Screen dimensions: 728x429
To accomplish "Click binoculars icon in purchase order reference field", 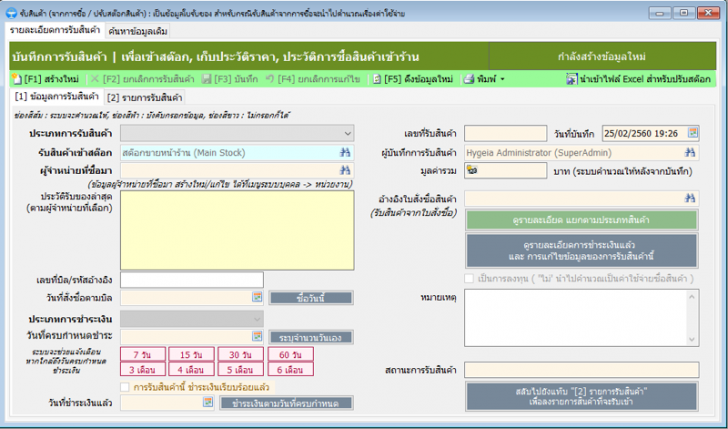I will [x=690, y=198].
